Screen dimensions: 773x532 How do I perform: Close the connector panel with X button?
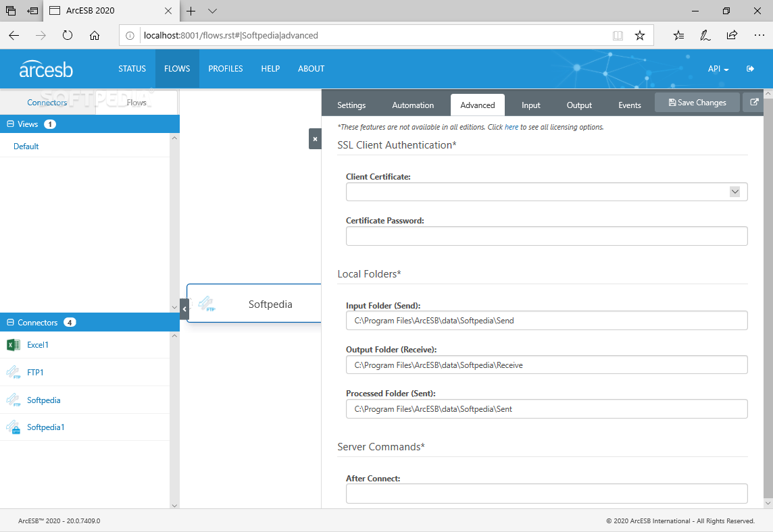315,139
